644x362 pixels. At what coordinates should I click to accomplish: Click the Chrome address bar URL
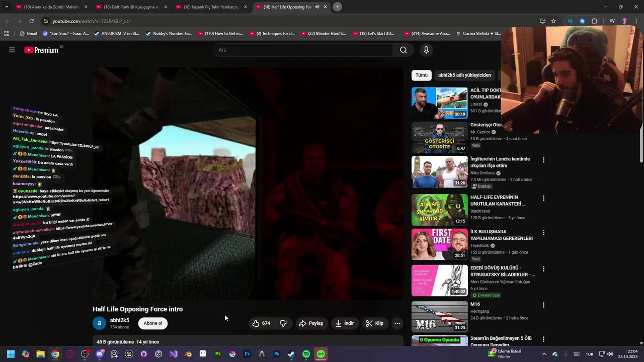pyautogui.click(x=91, y=21)
